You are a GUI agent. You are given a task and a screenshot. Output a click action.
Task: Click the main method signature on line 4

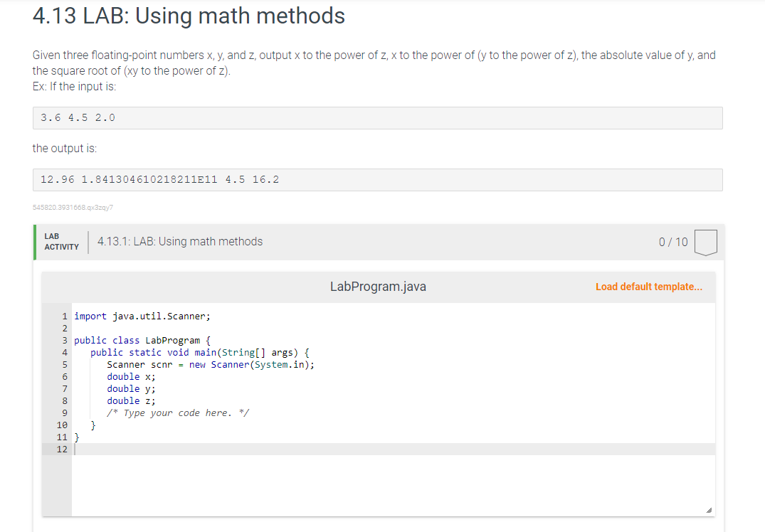(200, 352)
